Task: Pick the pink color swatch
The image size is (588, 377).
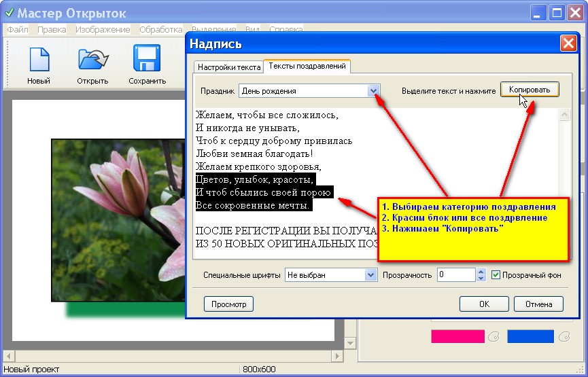Action: click(457, 336)
